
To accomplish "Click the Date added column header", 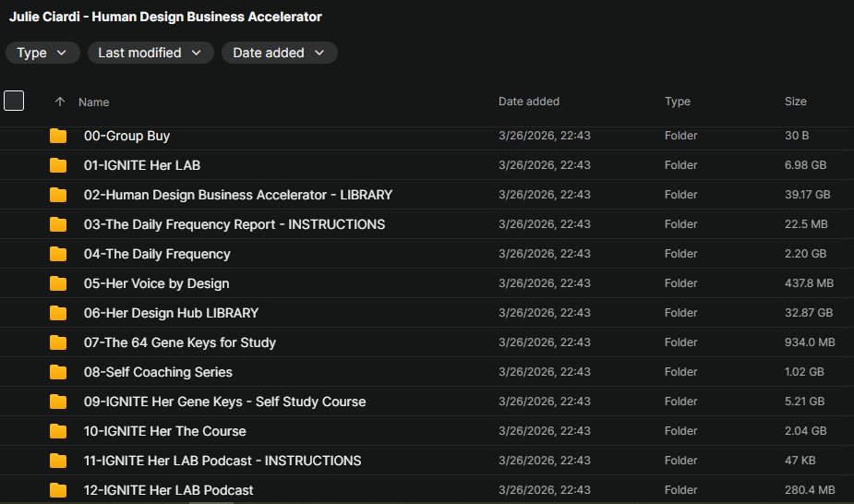I will pyautogui.click(x=528, y=102).
